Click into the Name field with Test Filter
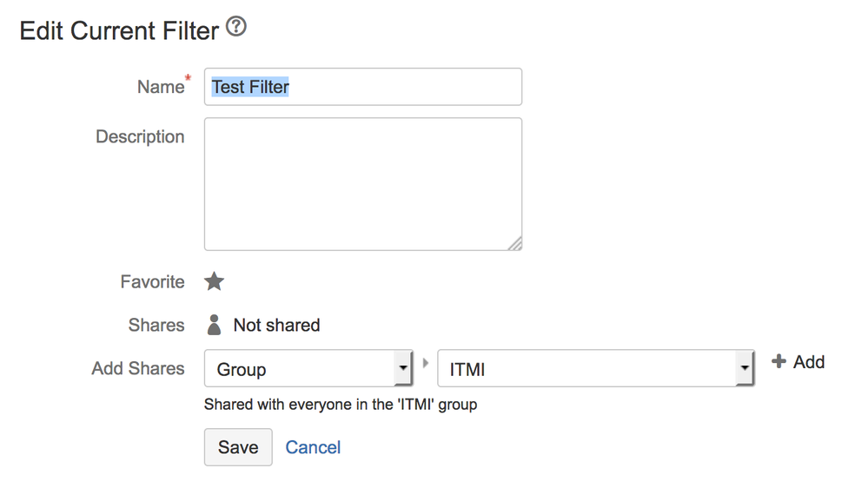868x488 pixels. point(362,87)
